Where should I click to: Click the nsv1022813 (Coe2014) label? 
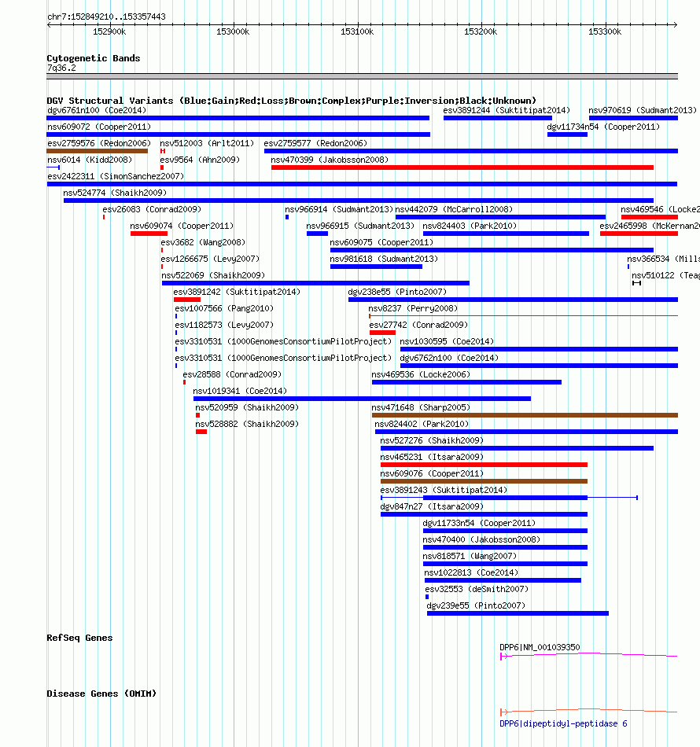tap(471, 572)
